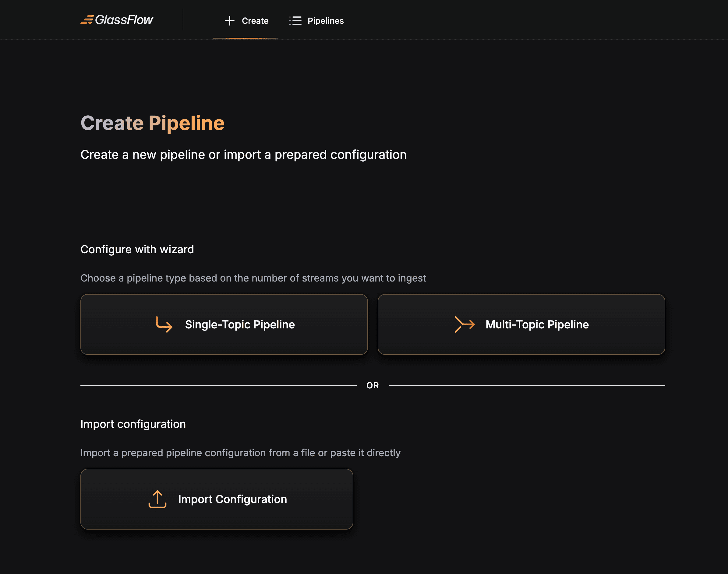The width and height of the screenshot is (728, 574).
Task: Select Single-Topic Pipeline
Action: coord(224,324)
